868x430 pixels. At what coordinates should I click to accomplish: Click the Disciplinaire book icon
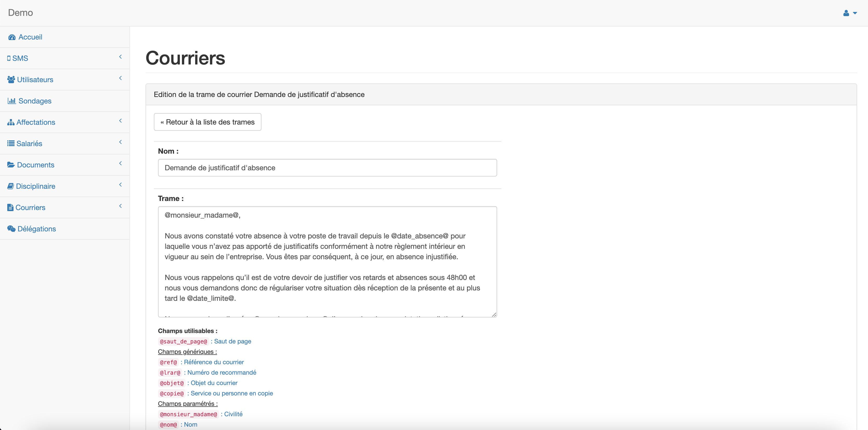(x=10, y=186)
